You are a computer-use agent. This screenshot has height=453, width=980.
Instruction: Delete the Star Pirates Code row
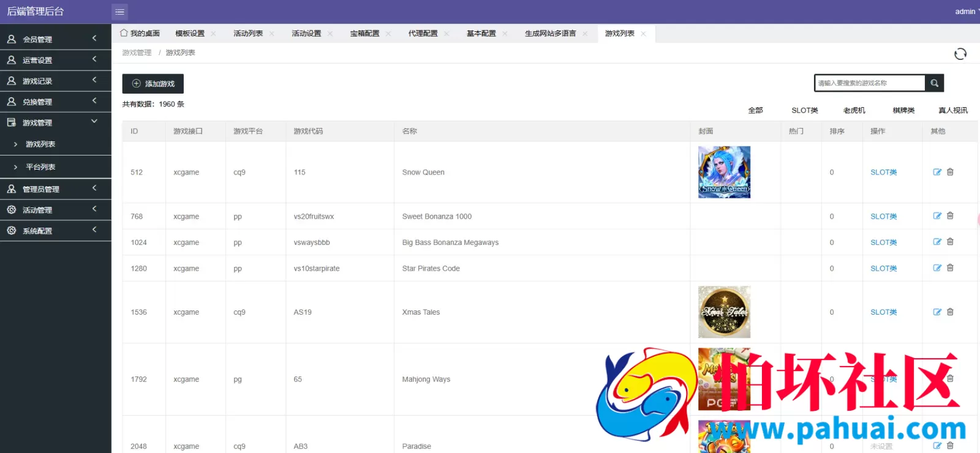tap(950, 268)
